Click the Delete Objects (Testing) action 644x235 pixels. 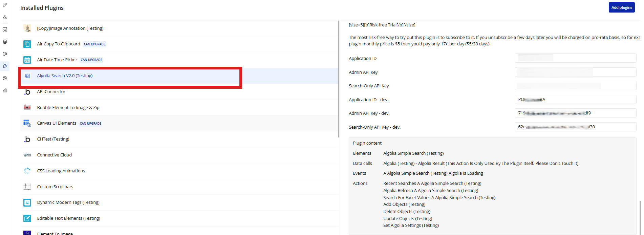[407, 212]
